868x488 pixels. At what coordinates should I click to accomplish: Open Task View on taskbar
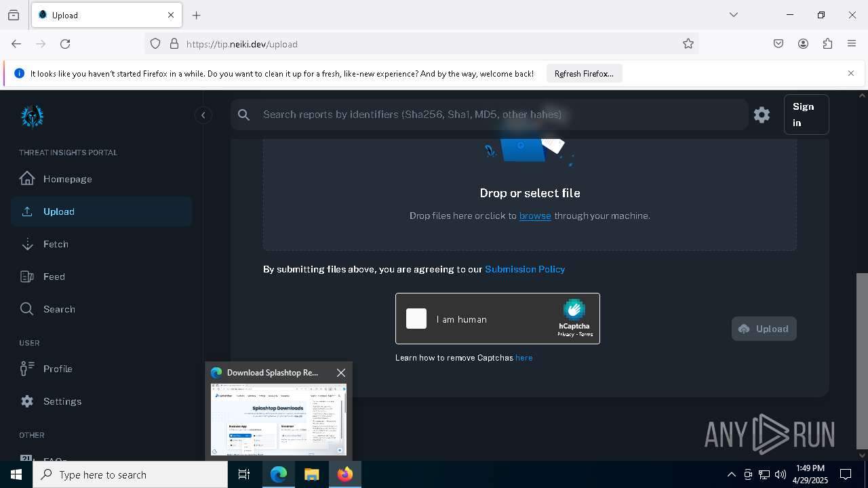[x=244, y=474]
